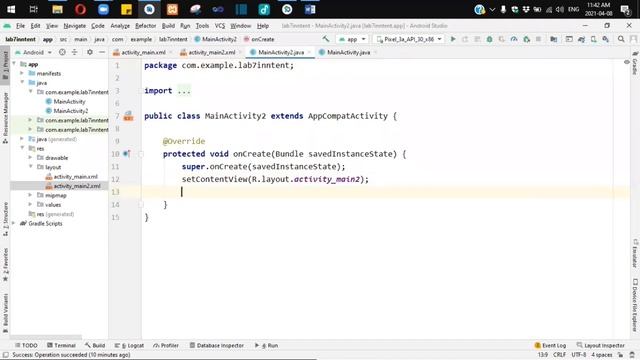
Task: Open Word from the Windows taskbar
Action: click(310, 9)
